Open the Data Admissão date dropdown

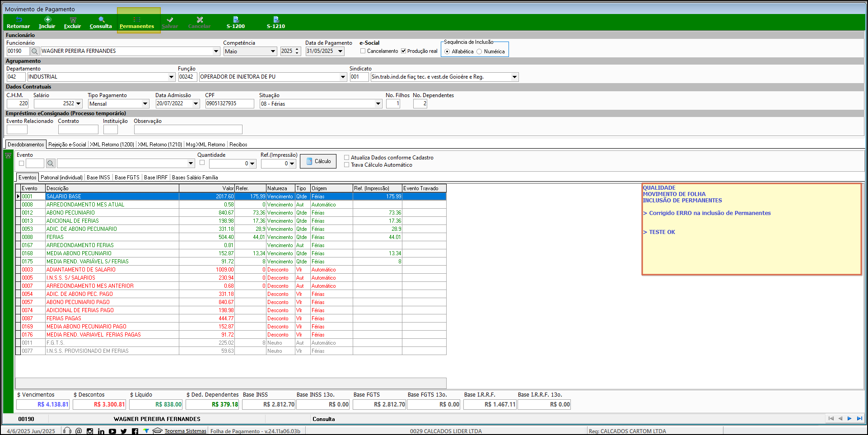coord(196,103)
